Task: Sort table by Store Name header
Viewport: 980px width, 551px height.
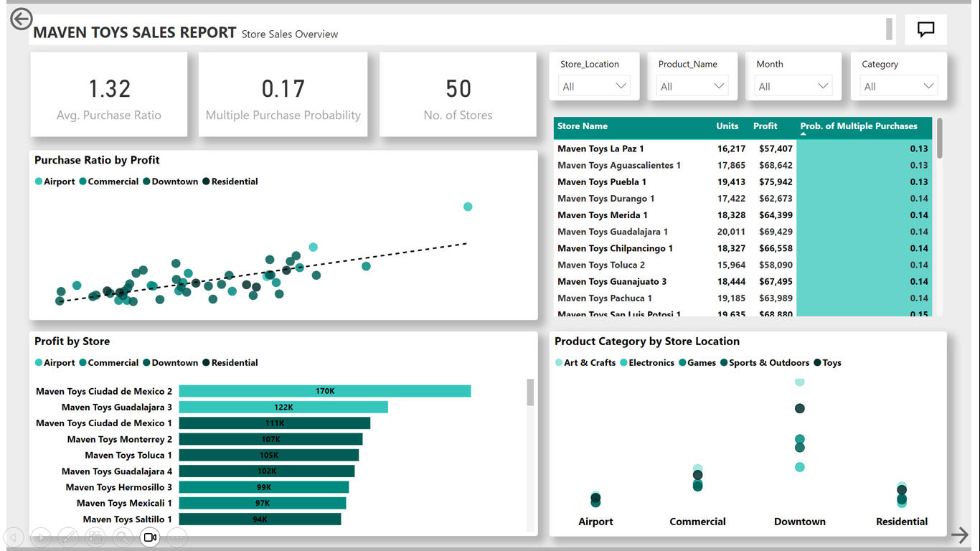Action: [583, 126]
